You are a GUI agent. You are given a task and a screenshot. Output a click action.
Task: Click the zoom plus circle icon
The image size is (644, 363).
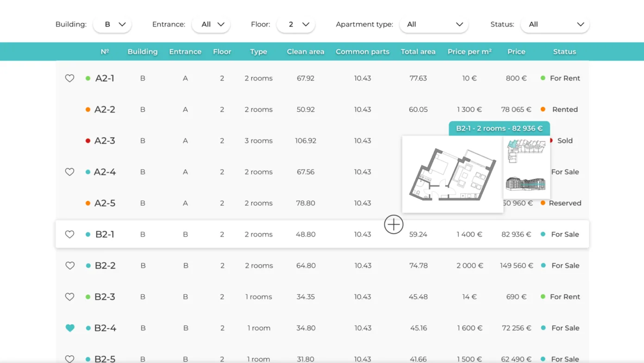(x=394, y=224)
